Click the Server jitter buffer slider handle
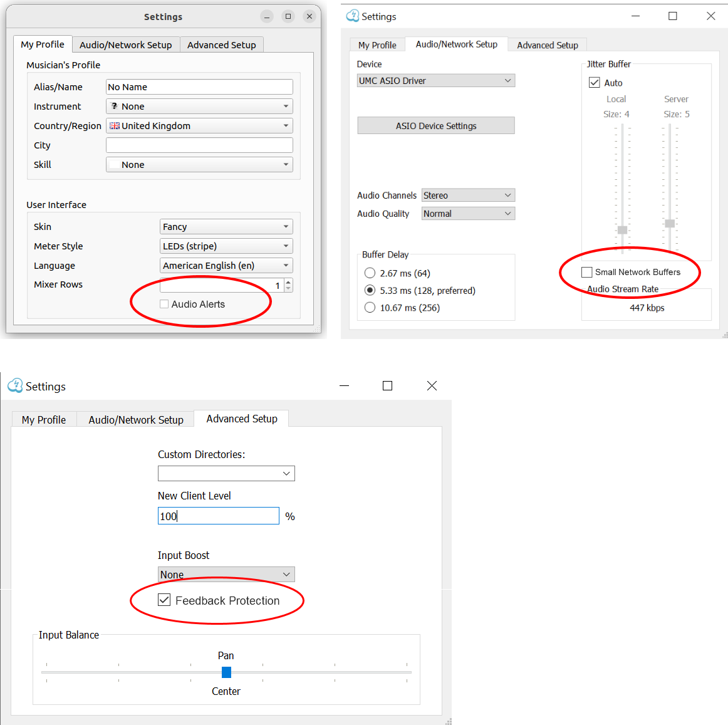Viewport: 728px width, 725px height. 670,224
